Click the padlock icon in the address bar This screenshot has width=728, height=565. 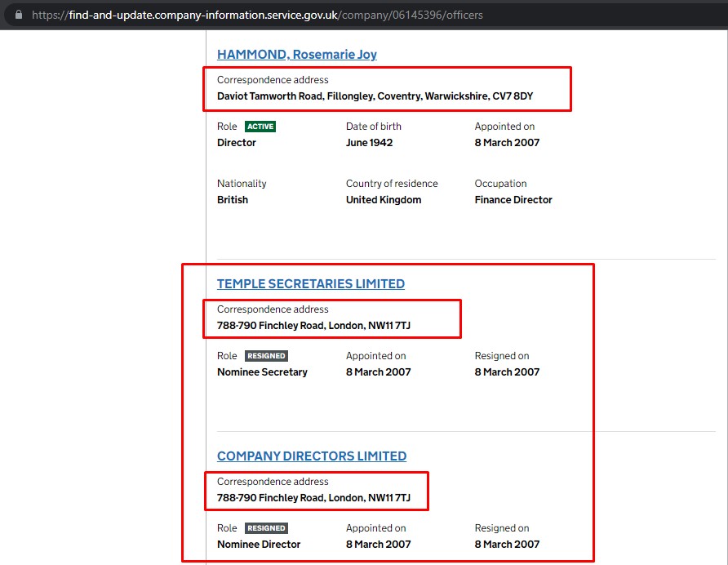coord(19,15)
